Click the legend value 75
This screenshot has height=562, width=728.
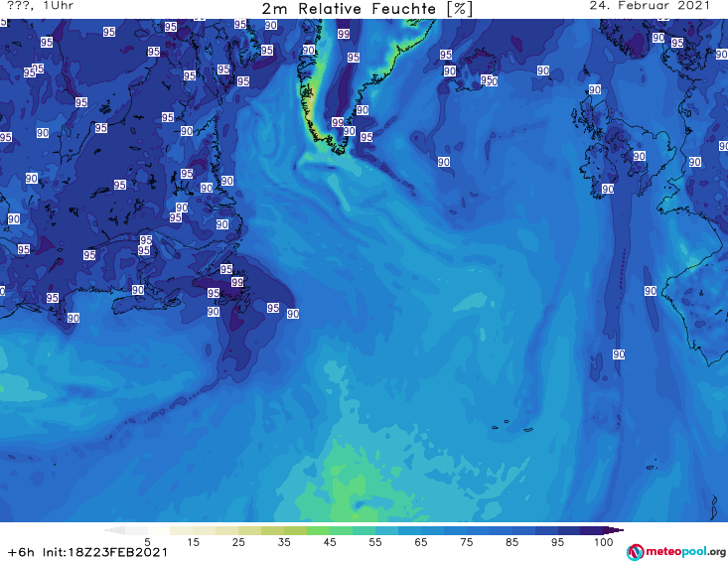[x=466, y=542]
